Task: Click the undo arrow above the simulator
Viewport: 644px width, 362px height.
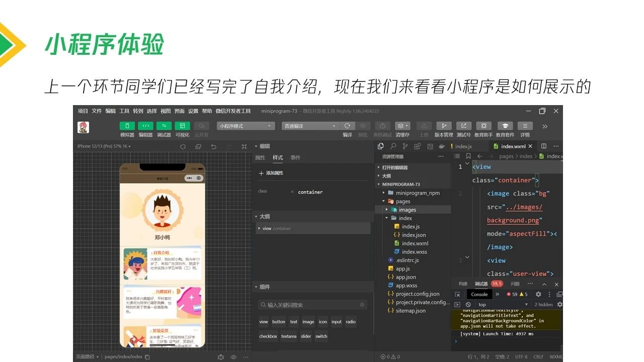Action: 213,146
